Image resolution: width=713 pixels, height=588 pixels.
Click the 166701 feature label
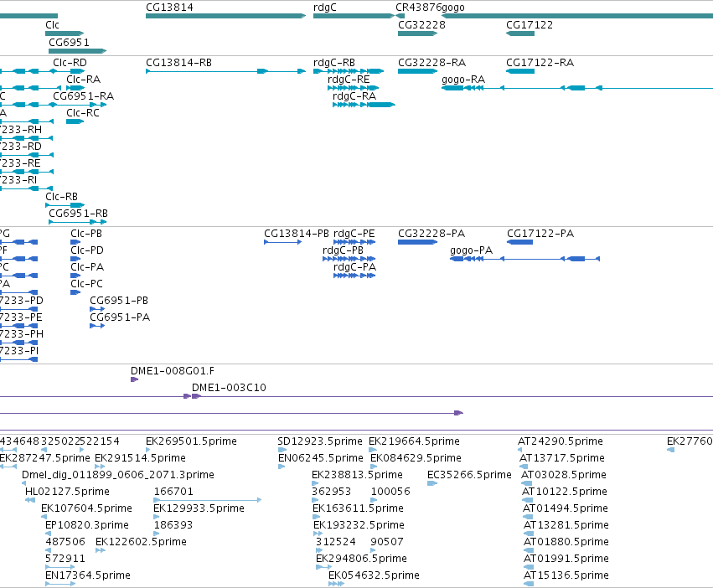tap(173, 492)
